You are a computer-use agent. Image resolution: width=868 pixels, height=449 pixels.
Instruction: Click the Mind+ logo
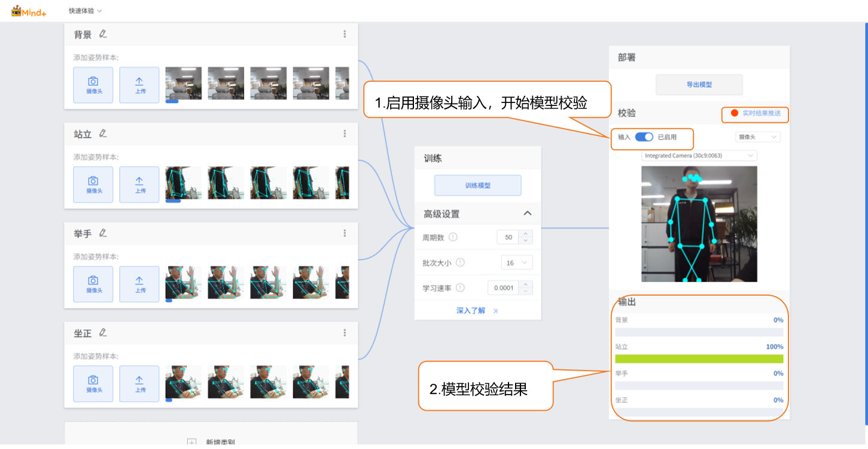tap(29, 11)
